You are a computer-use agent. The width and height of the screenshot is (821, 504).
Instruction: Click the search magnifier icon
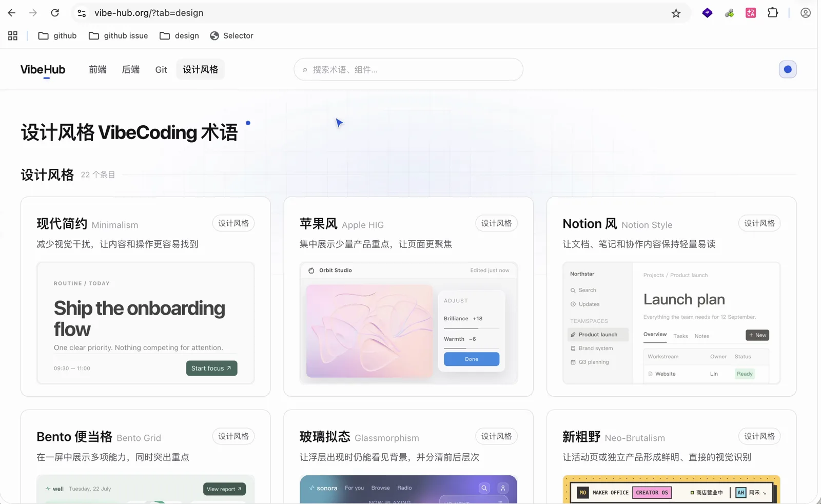click(305, 70)
